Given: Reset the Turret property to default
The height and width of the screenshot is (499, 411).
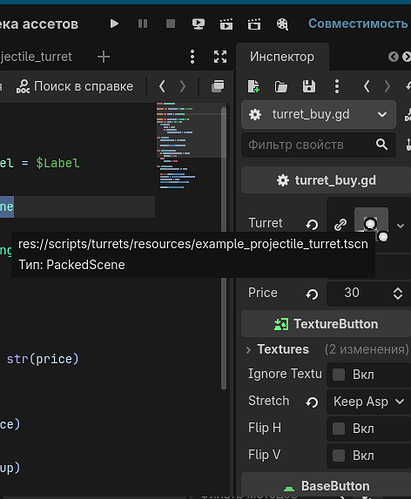Looking at the screenshot, I should click(x=312, y=224).
